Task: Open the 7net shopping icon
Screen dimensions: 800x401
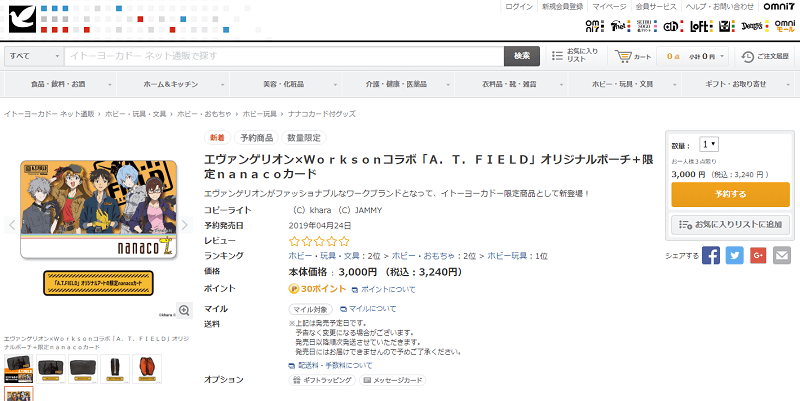Action: point(620,26)
